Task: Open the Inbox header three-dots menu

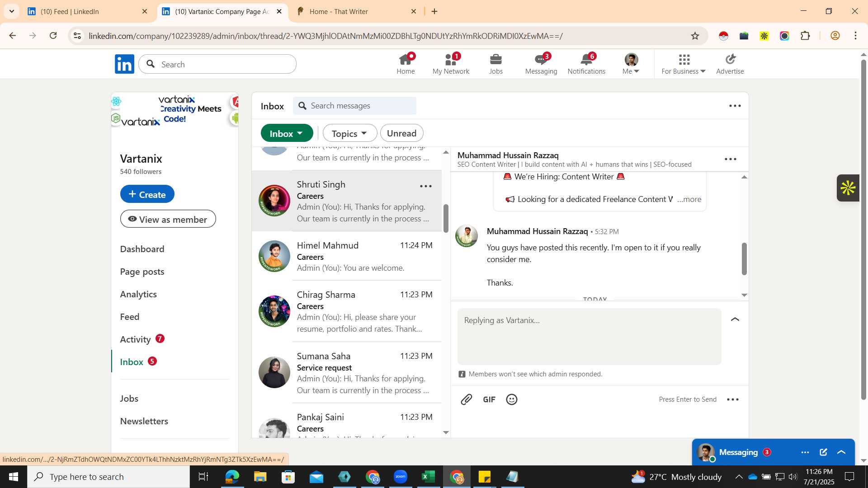Action: coord(735,106)
